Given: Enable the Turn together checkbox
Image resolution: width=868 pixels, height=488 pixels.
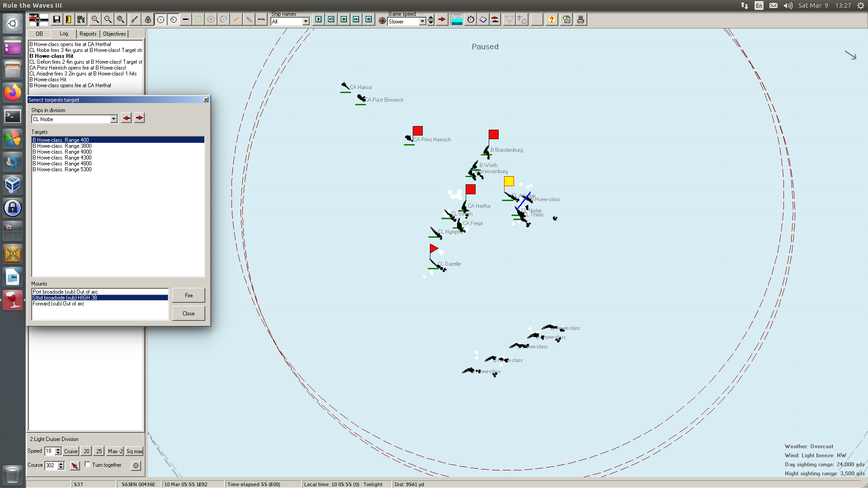Looking at the screenshot, I should coord(88,465).
